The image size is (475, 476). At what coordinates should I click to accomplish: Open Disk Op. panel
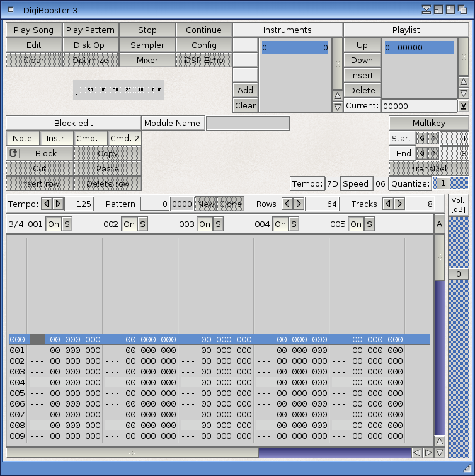(x=90, y=45)
